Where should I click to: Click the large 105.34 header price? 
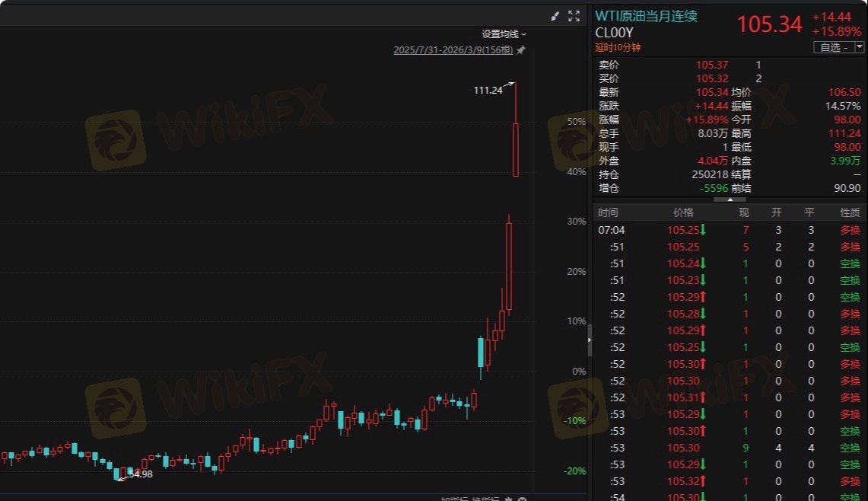[769, 24]
